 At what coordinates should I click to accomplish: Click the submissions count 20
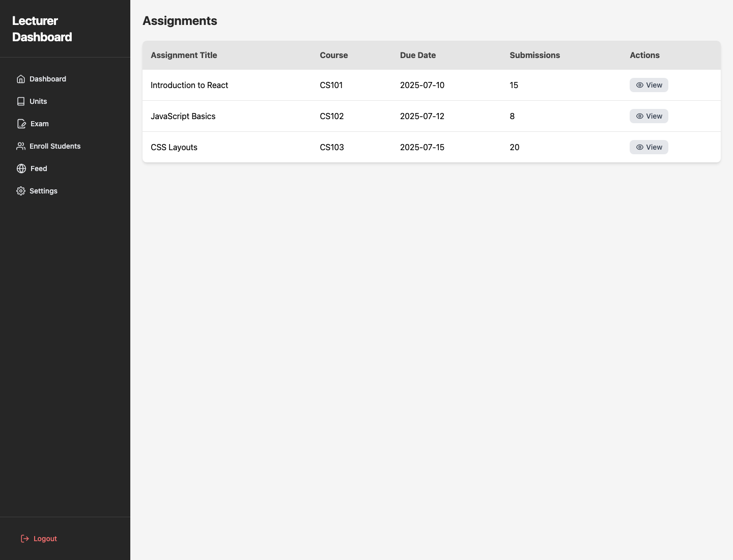tap(515, 147)
